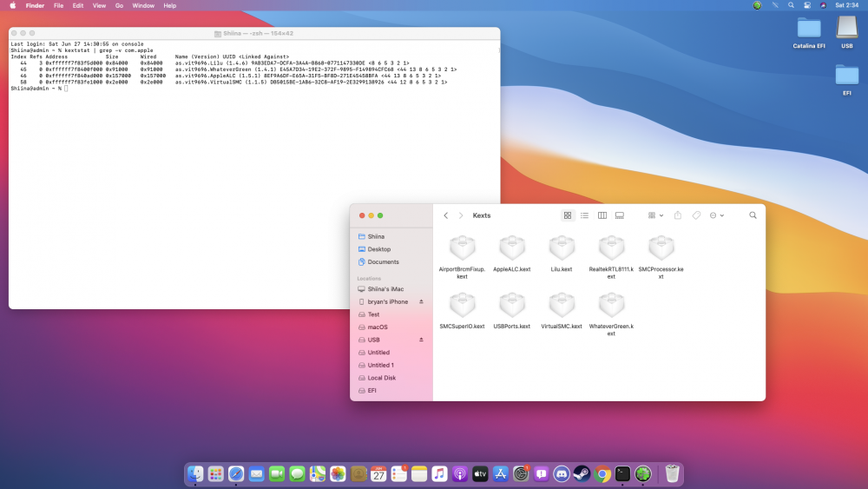The image size is (868, 489).
Task: Open Steam from the Dock
Action: [582, 474]
